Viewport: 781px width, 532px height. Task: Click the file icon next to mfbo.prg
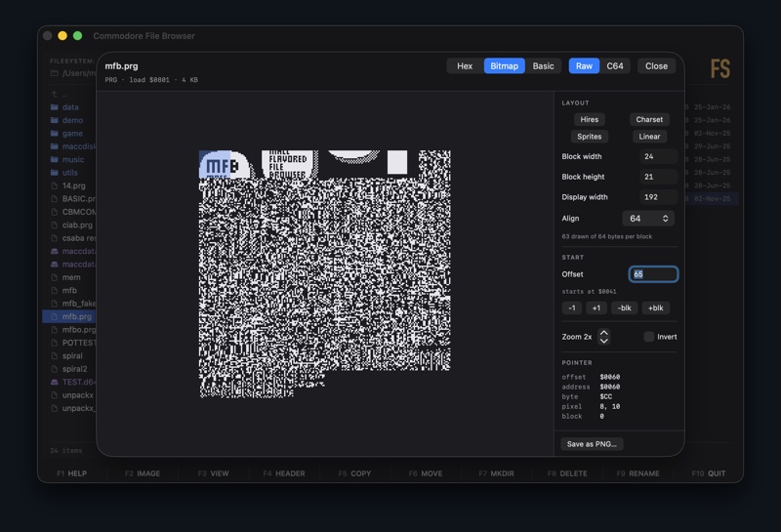[55, 330]
